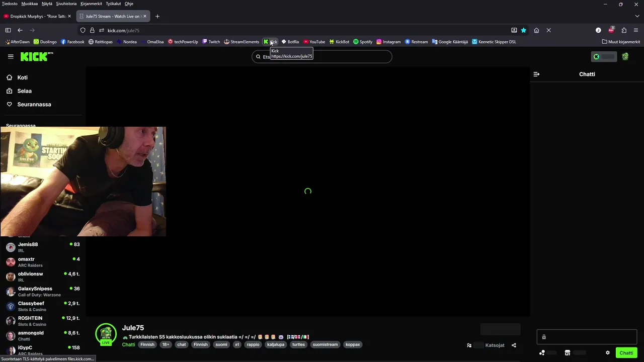Click the green Chatti category link
This screenshot has width=644, height=362.
tap(128, 345)
